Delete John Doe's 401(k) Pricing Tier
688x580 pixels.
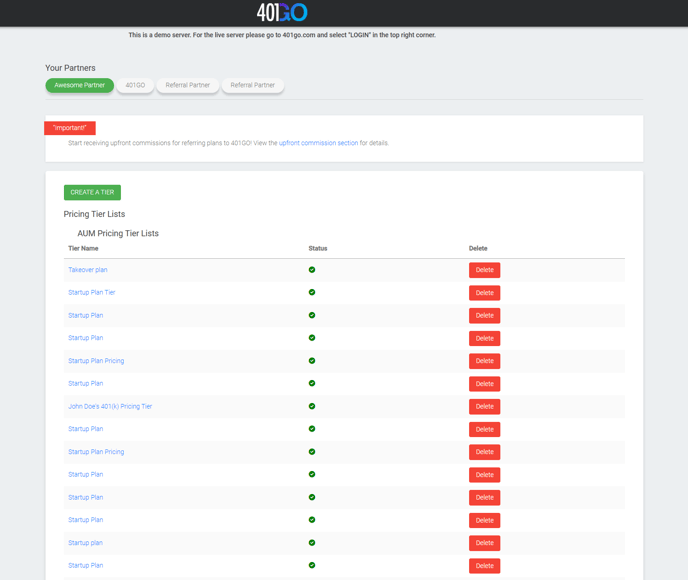click(484, 407)
